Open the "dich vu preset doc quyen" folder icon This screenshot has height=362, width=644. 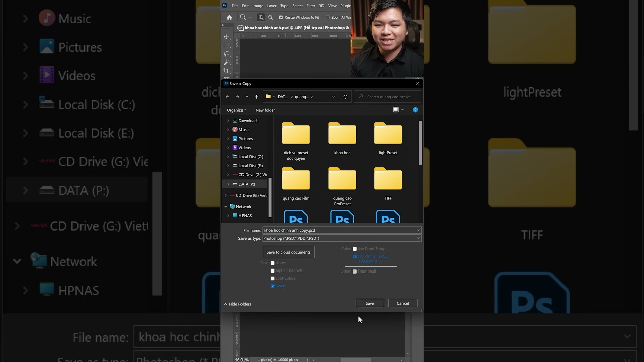coord(296,133)
